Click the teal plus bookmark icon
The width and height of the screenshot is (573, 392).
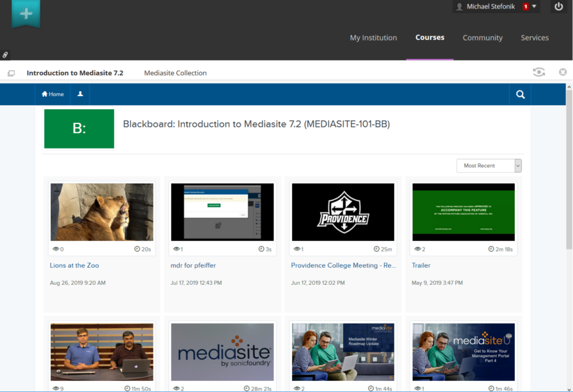point(26,14)
